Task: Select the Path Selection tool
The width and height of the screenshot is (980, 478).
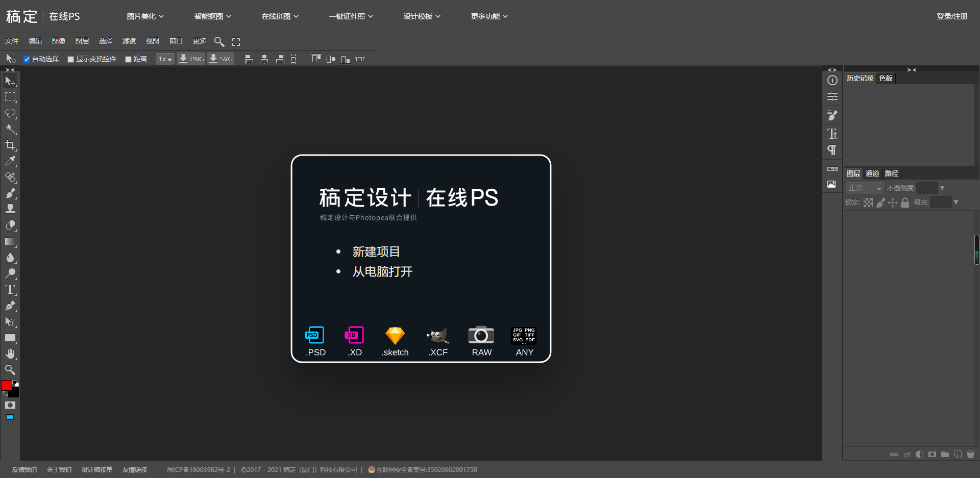Action: (10, 322)
